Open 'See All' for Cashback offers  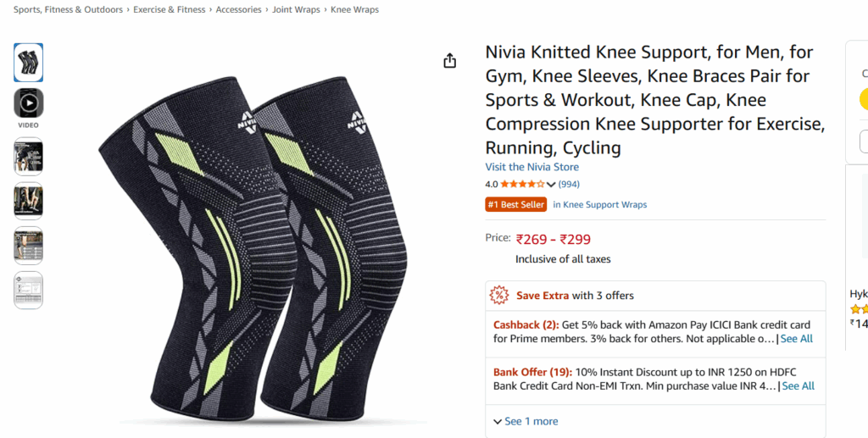click(796, 339)
